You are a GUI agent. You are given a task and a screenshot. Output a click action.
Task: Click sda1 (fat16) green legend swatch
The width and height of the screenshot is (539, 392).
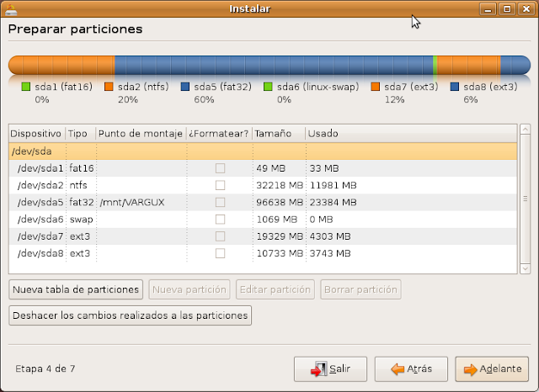(x=26, y=87)
